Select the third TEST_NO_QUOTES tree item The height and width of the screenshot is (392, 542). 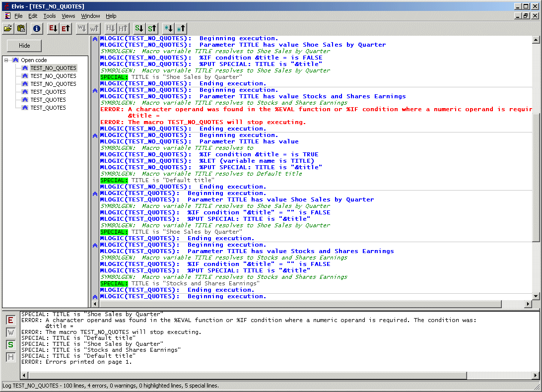pyautogui.click(x=53, y=84)
